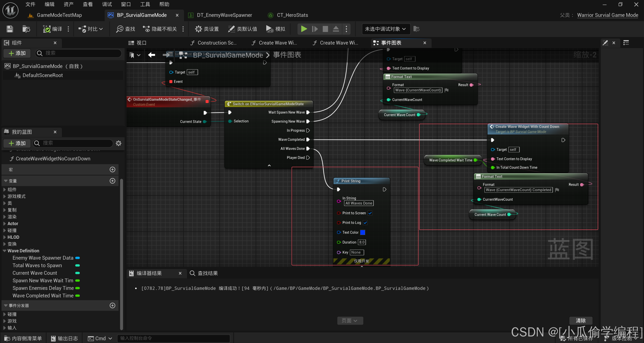Click the Browse to asset icon

coord(26,29)
